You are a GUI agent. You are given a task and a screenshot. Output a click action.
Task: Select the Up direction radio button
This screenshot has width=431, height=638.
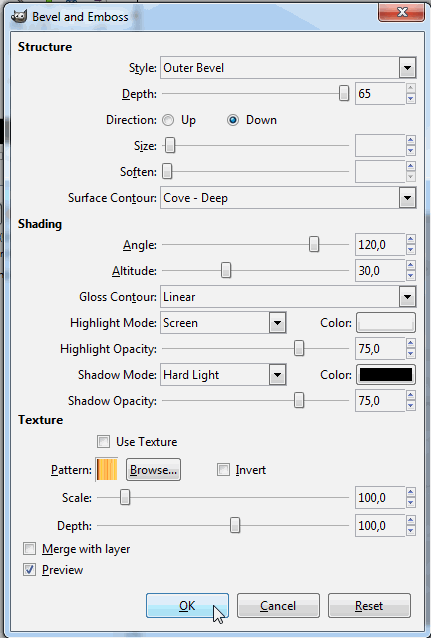[x=168, y=120]
